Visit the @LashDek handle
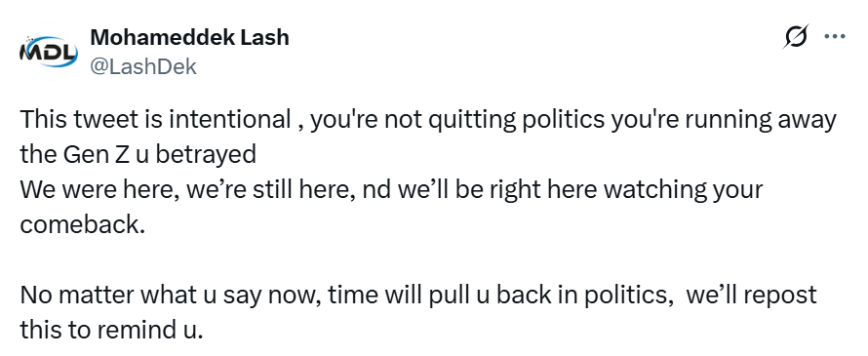The image size is (868, 356). 142,67
